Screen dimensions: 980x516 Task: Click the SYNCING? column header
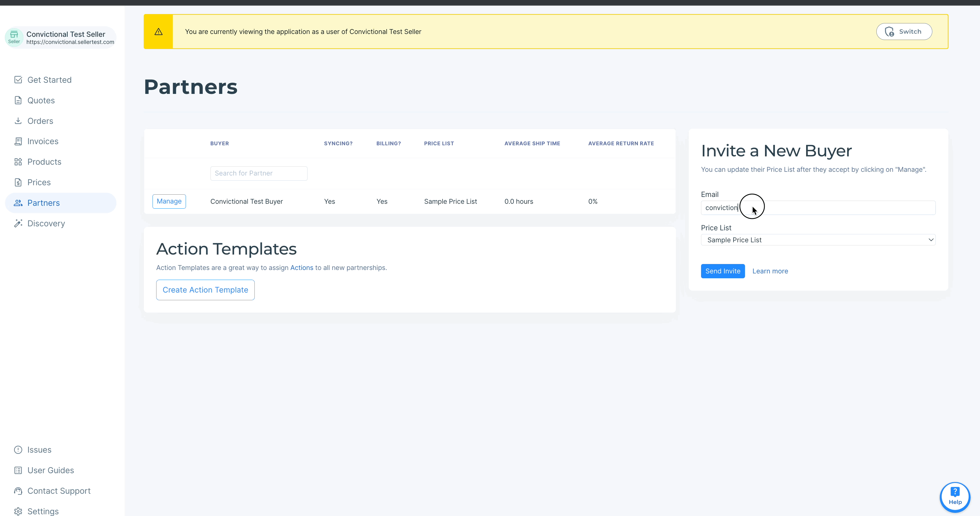pos(338,143)
